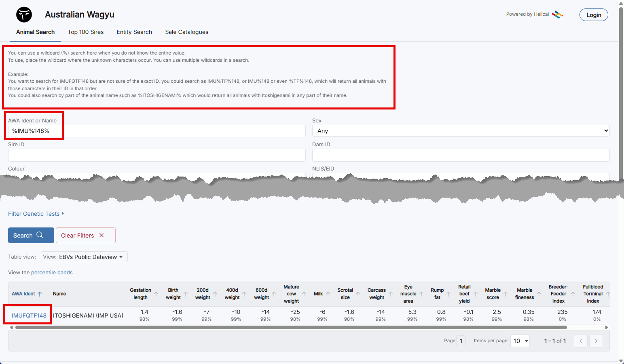
Task: Sort by Carcass weight column arrow
Action: 391,294
